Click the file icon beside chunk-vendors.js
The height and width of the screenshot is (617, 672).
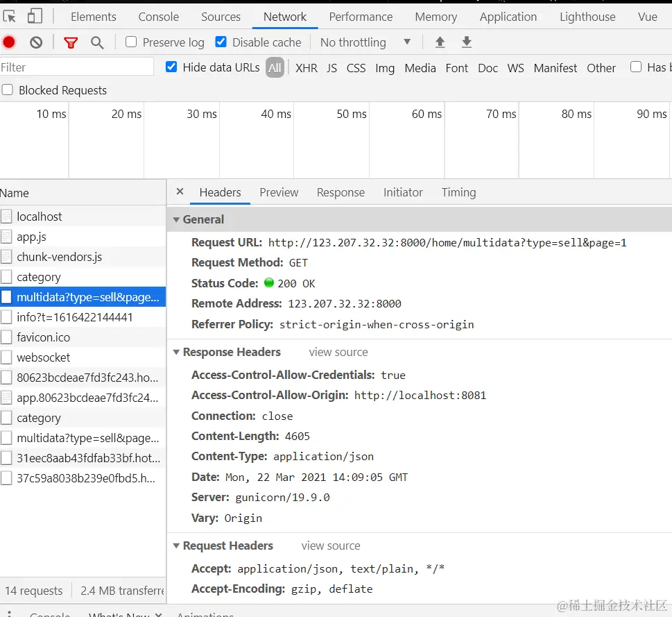[6, 256]
